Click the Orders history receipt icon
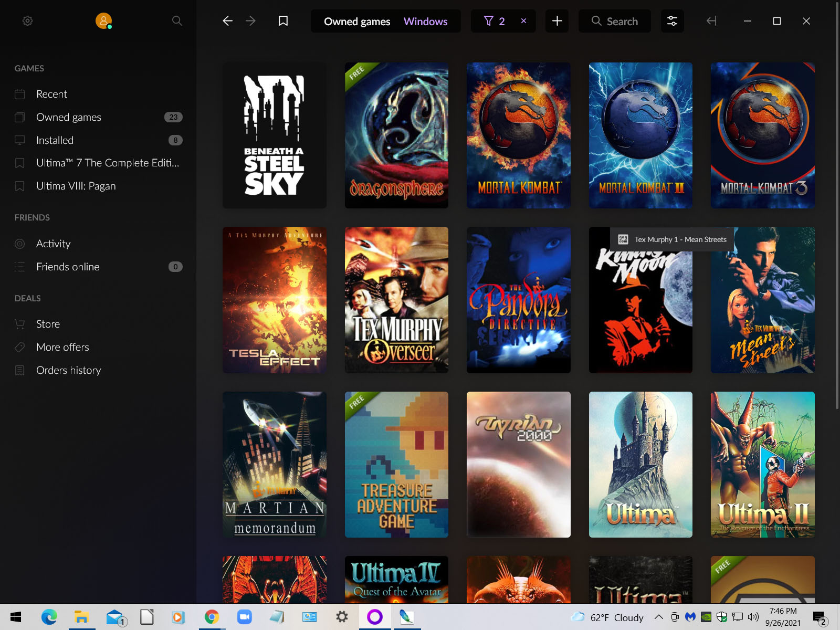Image resolution: width=840 pixels, height=630 pixels. point(20,370)
